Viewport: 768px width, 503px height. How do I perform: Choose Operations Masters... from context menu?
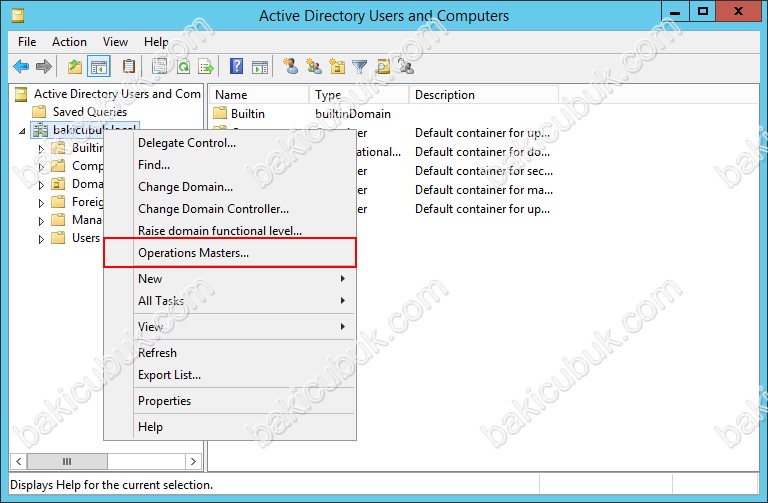[230, 253]
